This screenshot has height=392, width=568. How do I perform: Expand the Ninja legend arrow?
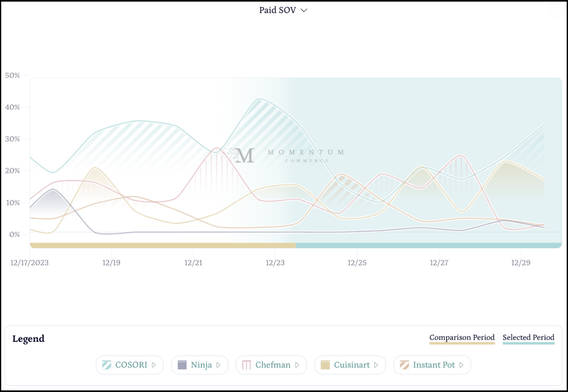coord(218,365)
